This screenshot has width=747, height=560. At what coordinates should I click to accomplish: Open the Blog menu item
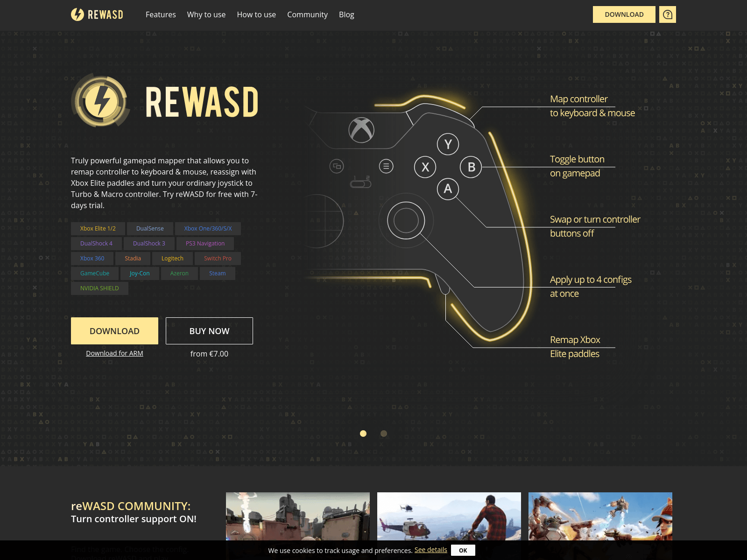click(346, 14)
